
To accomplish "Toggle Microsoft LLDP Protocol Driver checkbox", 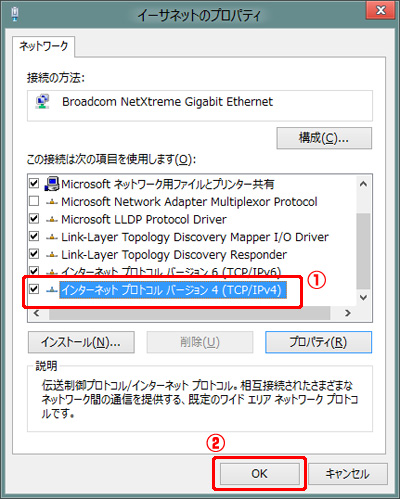I will coord(34,219).
